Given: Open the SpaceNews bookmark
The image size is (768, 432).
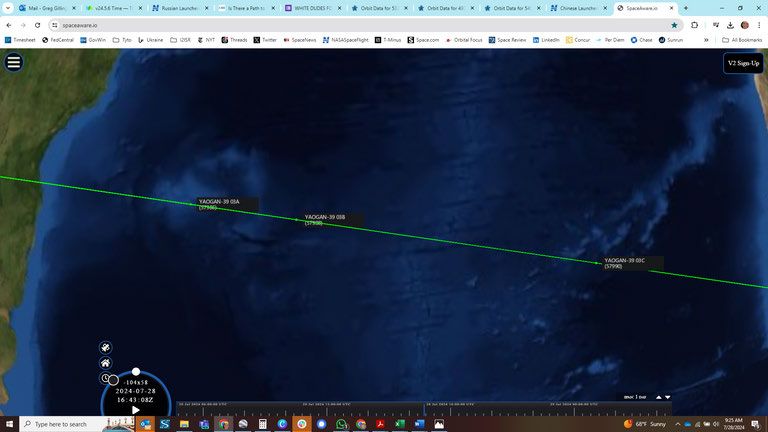Looking at the screenshot, I should coord(300,40).
